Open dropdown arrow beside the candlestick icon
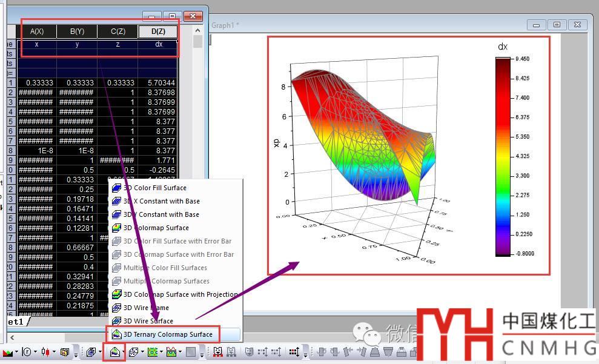This screenshot has height=364, width=599. click(55, 352)
